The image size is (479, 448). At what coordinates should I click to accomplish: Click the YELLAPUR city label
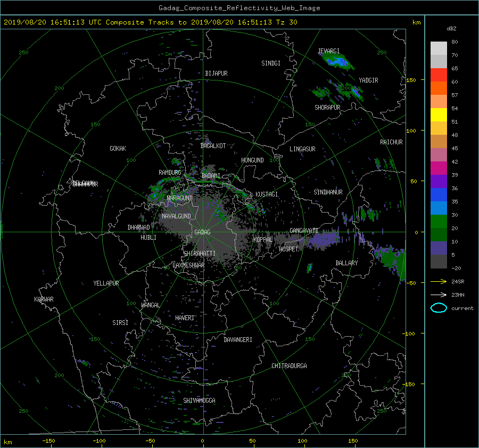[x=106, y=283]
